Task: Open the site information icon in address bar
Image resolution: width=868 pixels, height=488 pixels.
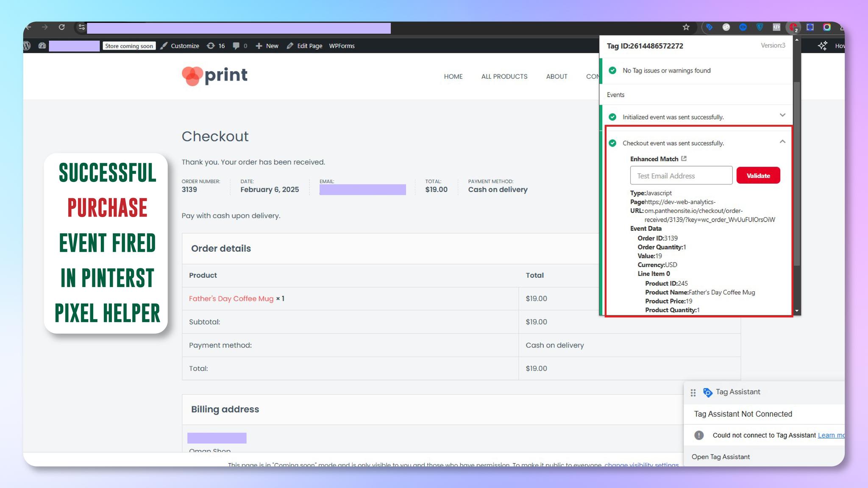Action: pyautogui.click(x=81, y=28)
